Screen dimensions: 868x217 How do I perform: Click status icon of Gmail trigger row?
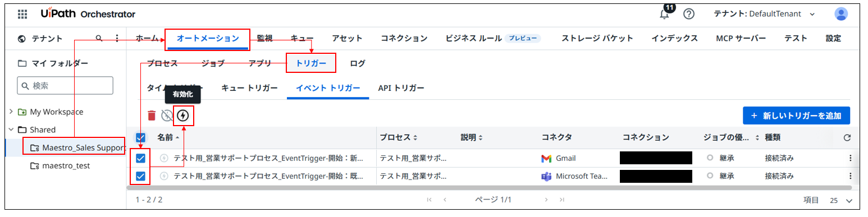(164, 158)
